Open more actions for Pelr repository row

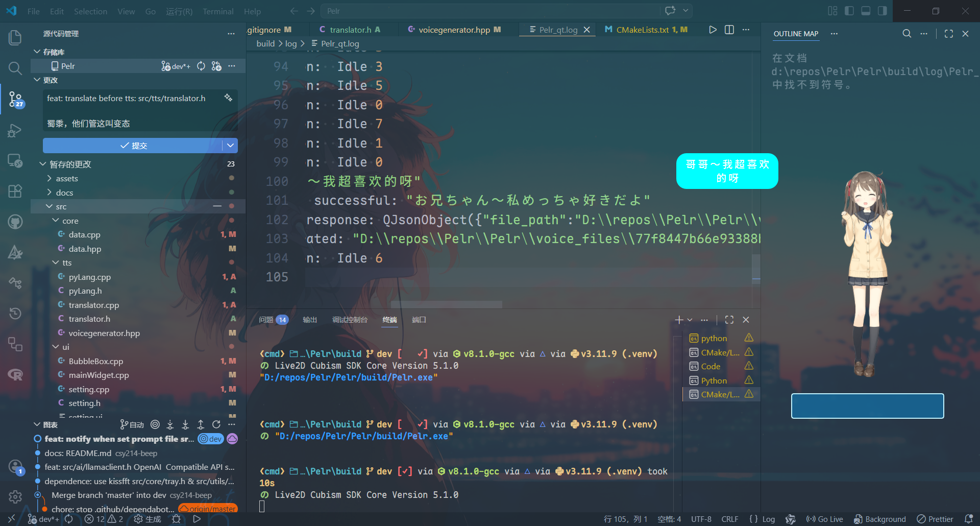[232, 66]
